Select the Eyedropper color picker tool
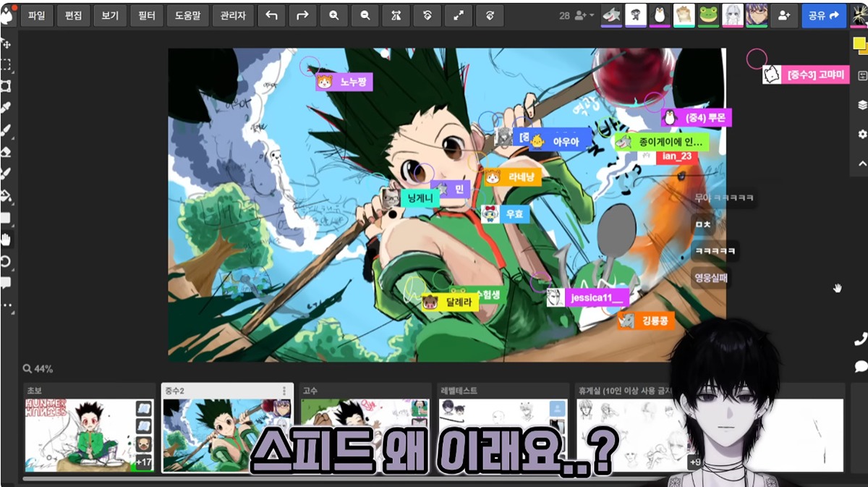 tap(6, 108)
